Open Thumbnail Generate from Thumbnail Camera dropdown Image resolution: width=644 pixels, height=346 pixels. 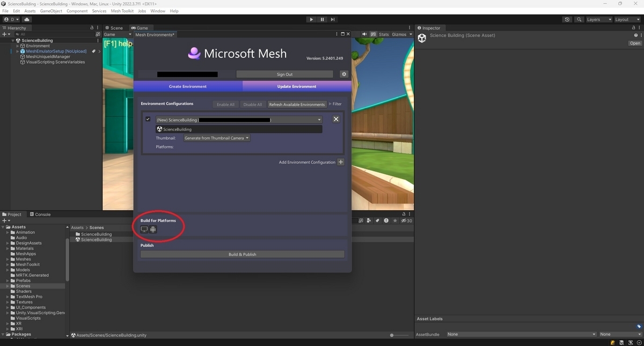coord(217,138)
